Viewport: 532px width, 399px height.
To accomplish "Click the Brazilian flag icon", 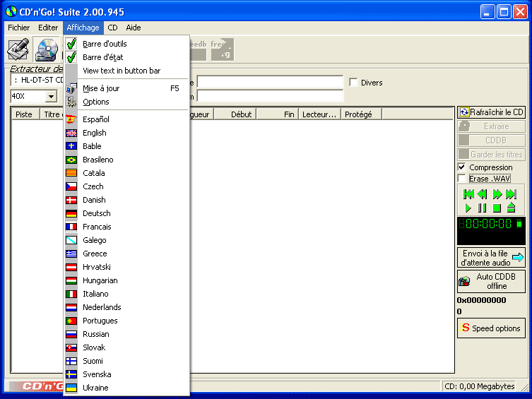I will click(x=71, y=160).
